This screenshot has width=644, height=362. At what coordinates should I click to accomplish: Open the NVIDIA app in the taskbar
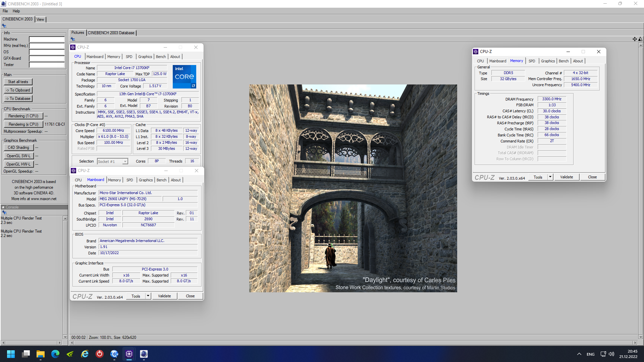(70, 354)
